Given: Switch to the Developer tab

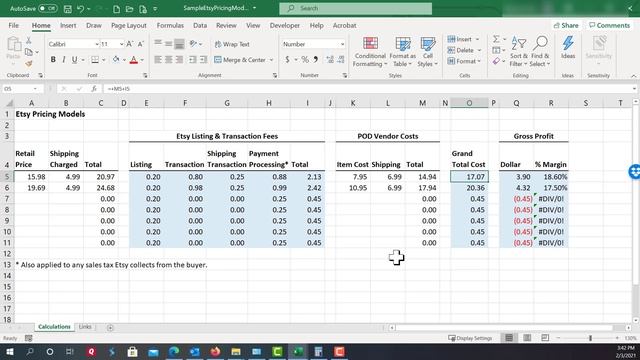Looking at the screenshot, I should click(284, 25).
